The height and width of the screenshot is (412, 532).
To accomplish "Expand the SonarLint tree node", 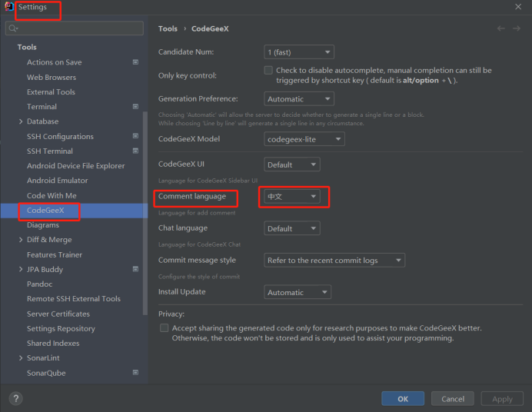I will [x=21, y=357].
